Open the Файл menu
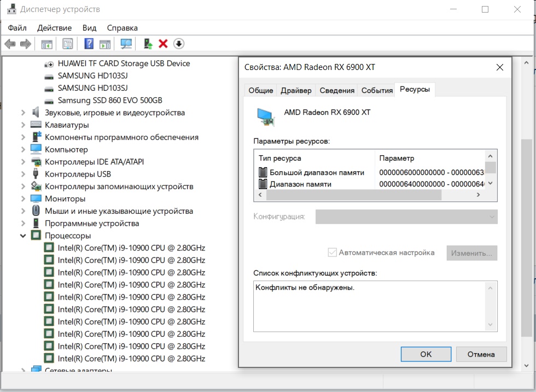536x392 pixels. [x=17, y=28]
